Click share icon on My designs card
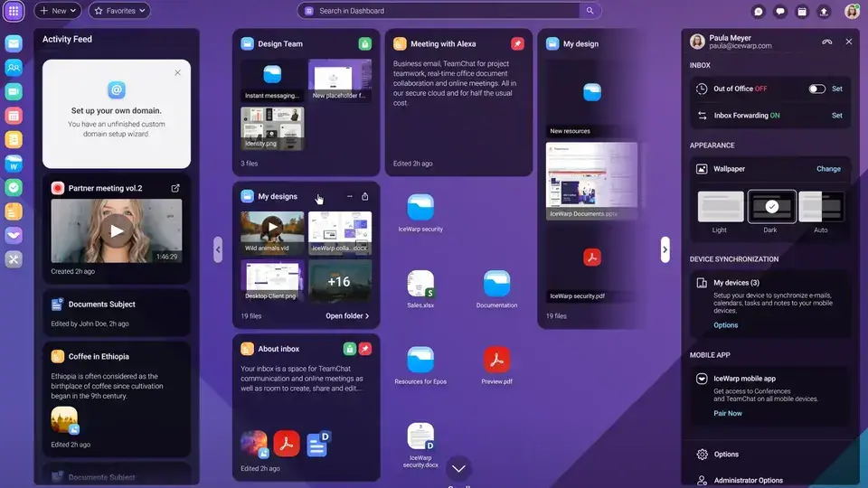 click(364, 196)
